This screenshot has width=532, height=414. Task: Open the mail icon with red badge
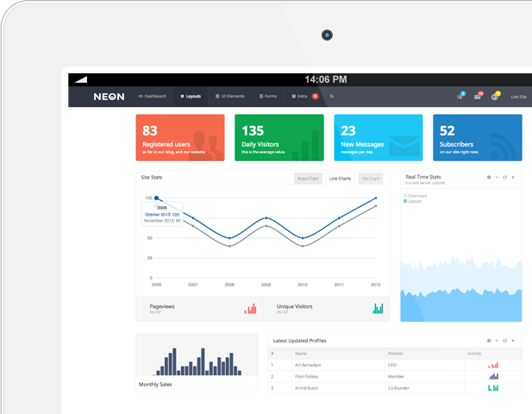tap(478, 96)
